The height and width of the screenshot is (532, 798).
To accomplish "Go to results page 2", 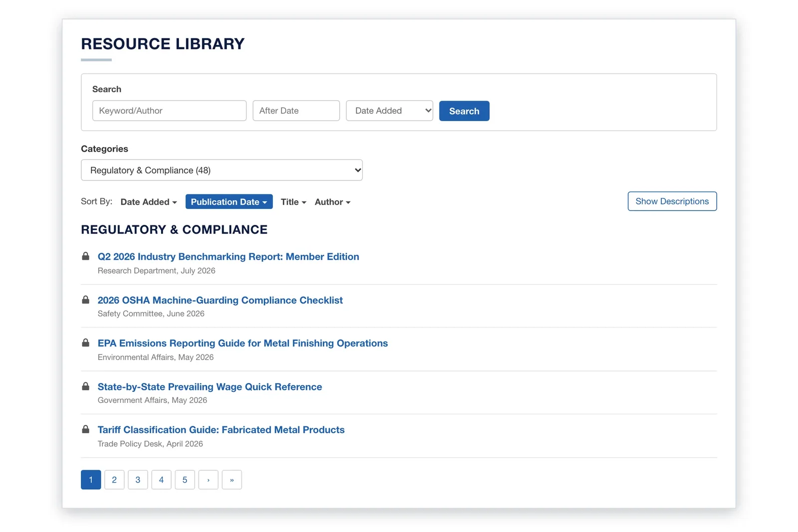I will click(114, 480).
